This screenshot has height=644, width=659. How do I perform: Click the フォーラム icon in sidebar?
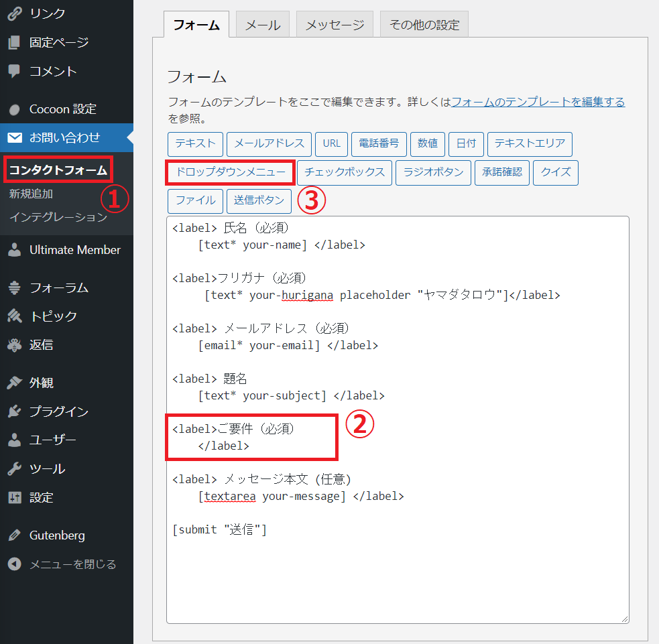click(14, 287)
